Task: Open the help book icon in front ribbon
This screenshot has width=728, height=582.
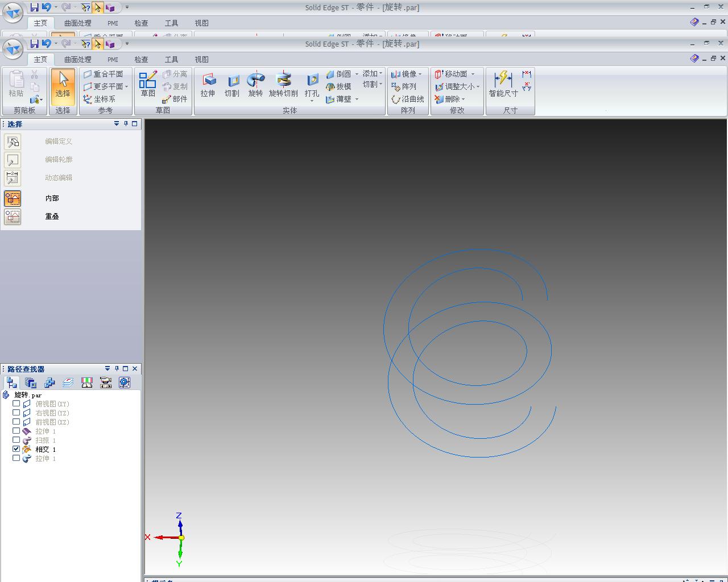Action: (x=694, y=58)
